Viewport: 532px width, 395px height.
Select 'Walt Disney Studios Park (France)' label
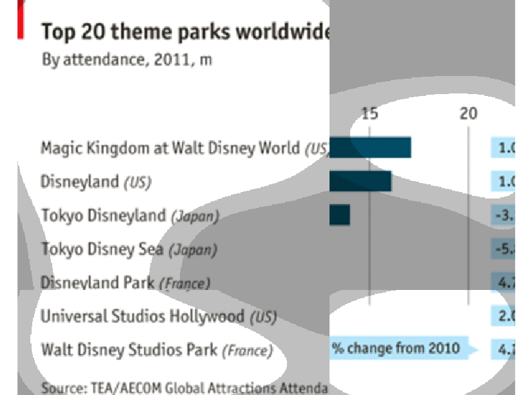157,351
